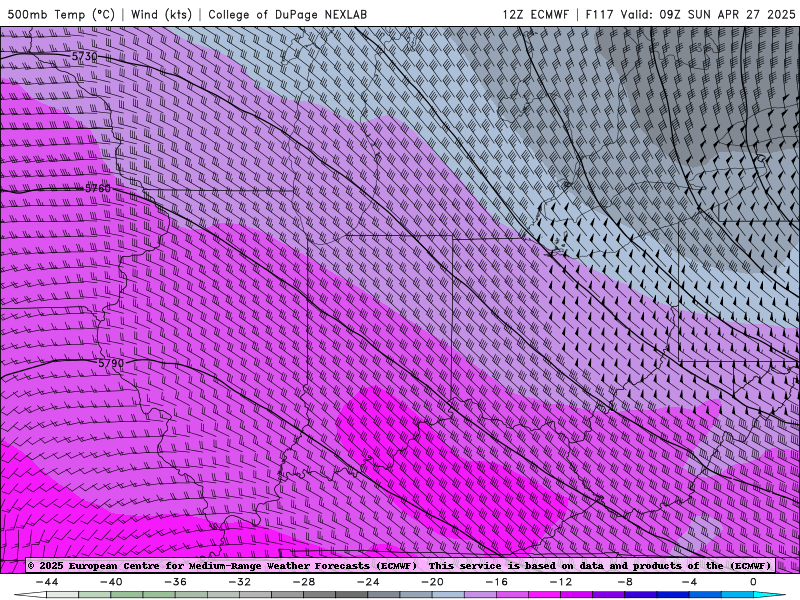Select the -36 colorbar tick label
The height and width of the screenshot is (600, 800).
click(x=176, y=582)
